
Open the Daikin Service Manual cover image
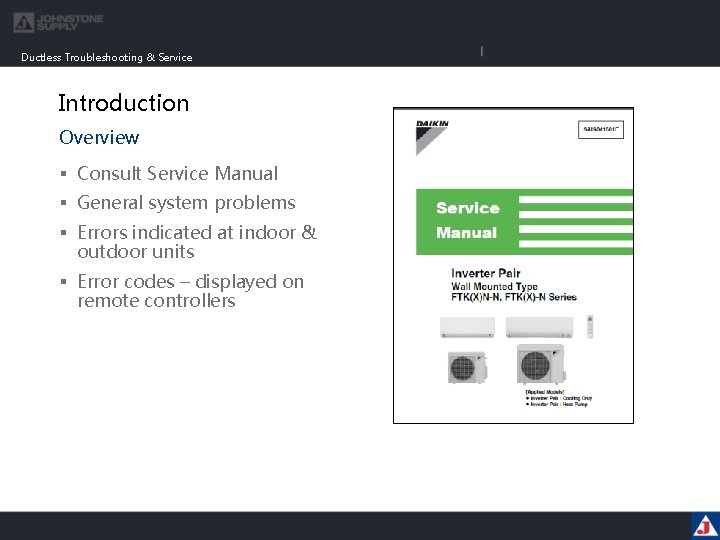[x=513, y=265]
